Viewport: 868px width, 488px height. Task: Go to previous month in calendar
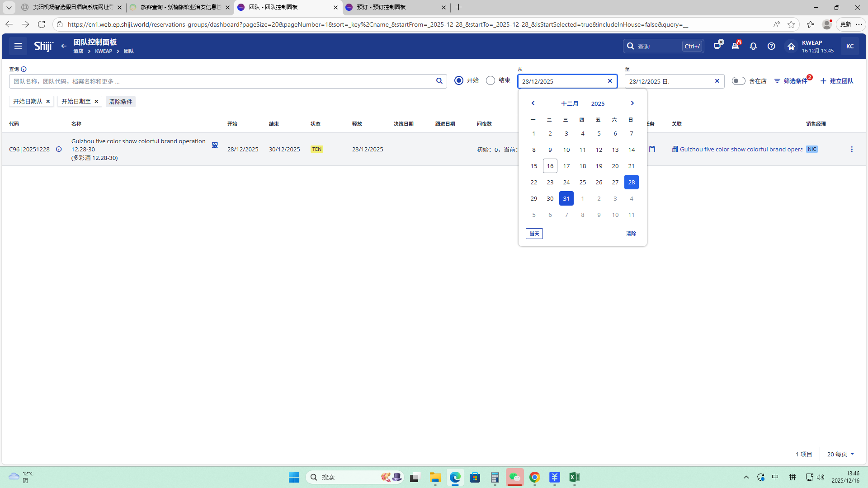coord(533,103)
